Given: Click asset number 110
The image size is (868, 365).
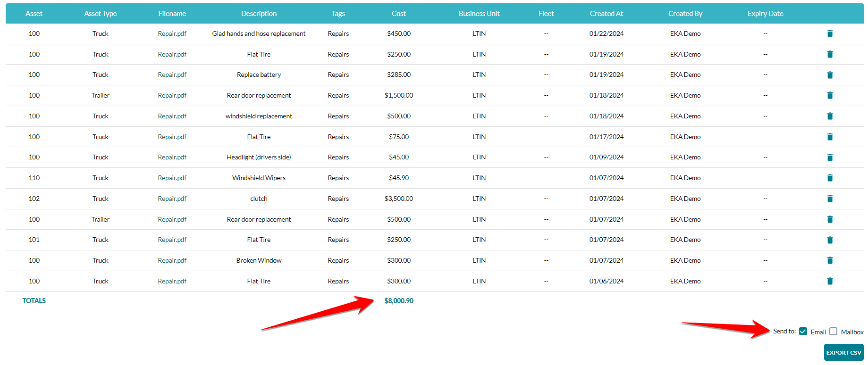Looking at the screenshot, I should (x=34, y=178).
